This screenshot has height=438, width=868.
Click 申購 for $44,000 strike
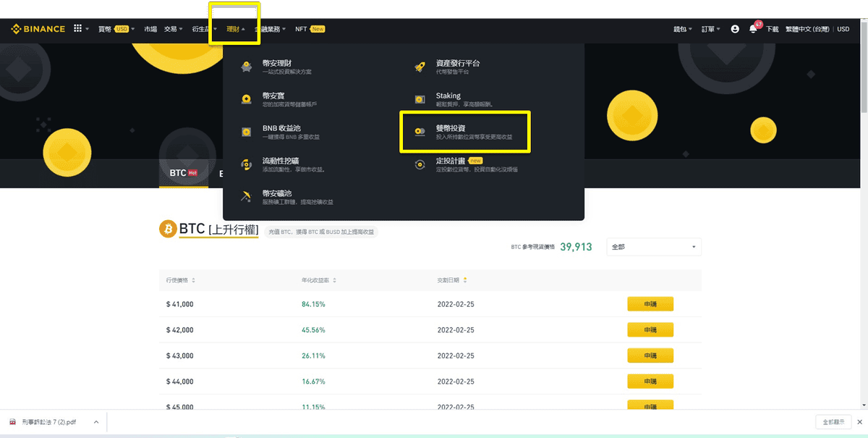pos(650,381)
